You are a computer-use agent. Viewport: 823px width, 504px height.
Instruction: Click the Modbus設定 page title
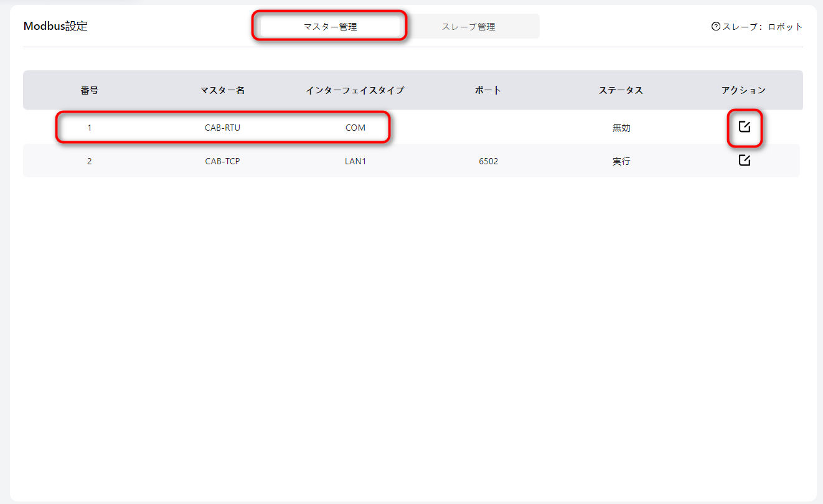click(55, 27)
